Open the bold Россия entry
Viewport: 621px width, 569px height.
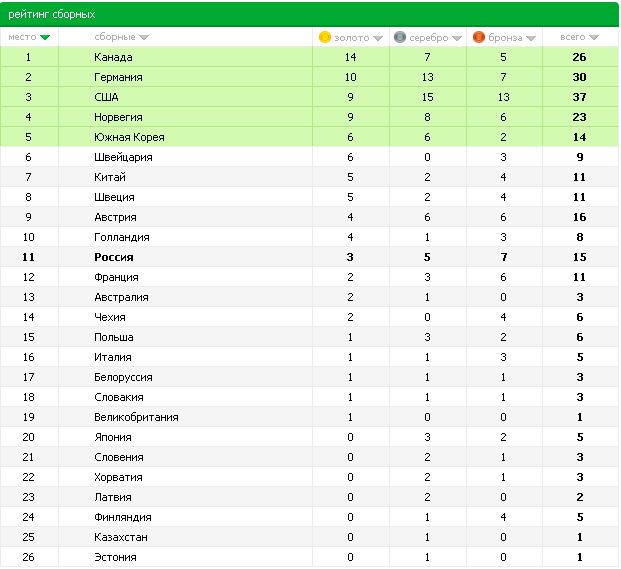tap(114, 257)
